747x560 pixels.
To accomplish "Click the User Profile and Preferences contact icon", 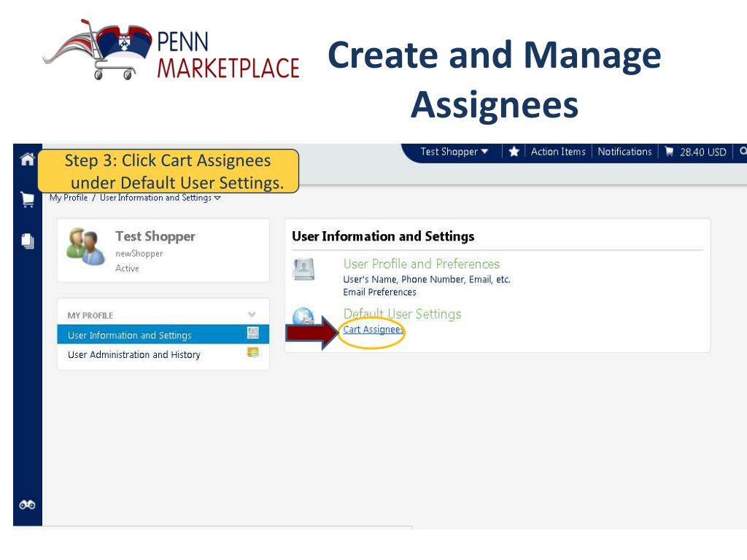I will (x=303, y=269).
